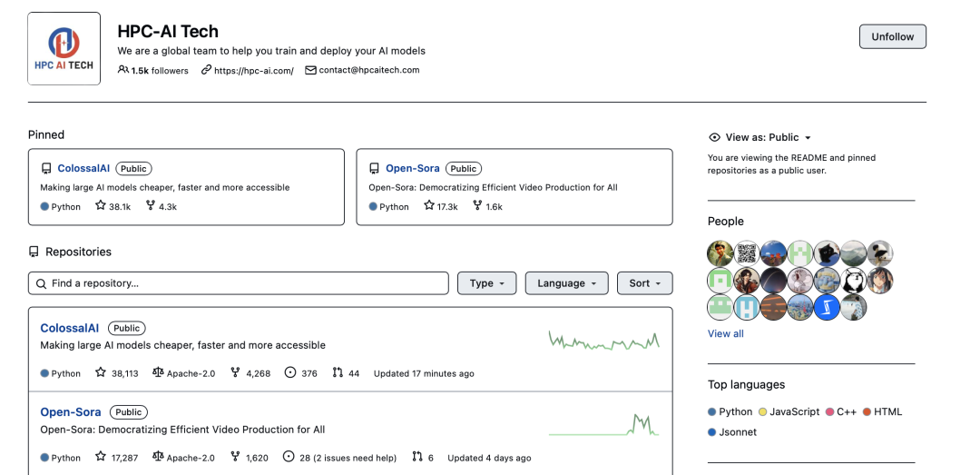Open the https://hpc-ai.com/ website link
This screenshot has width=980, height=475.
point(253,70)
